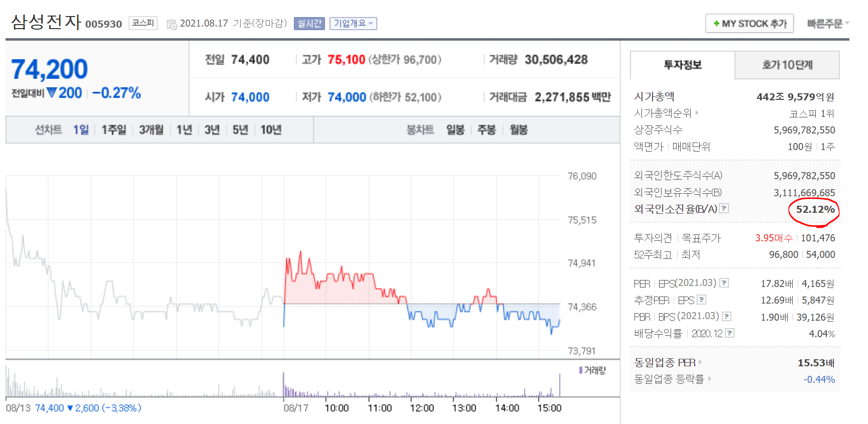Click the 거래량 volume legend on chart

pyautogui.click(x=593, y=370)
